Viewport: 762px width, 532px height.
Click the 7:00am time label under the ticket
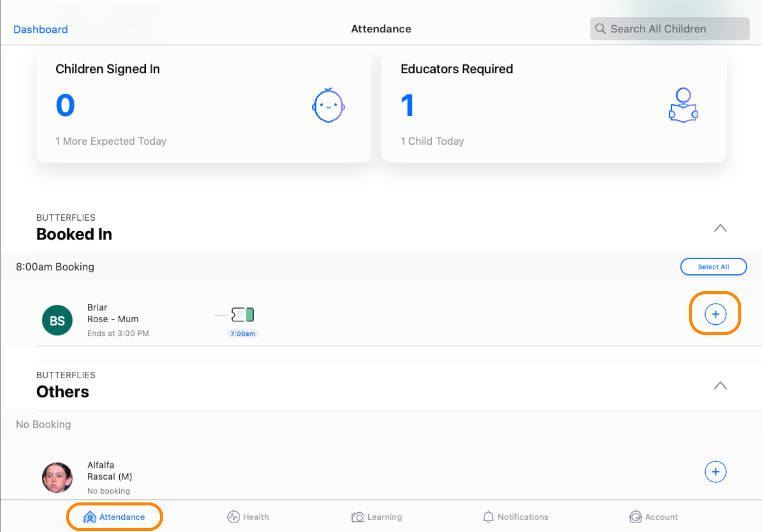(242, 333)
